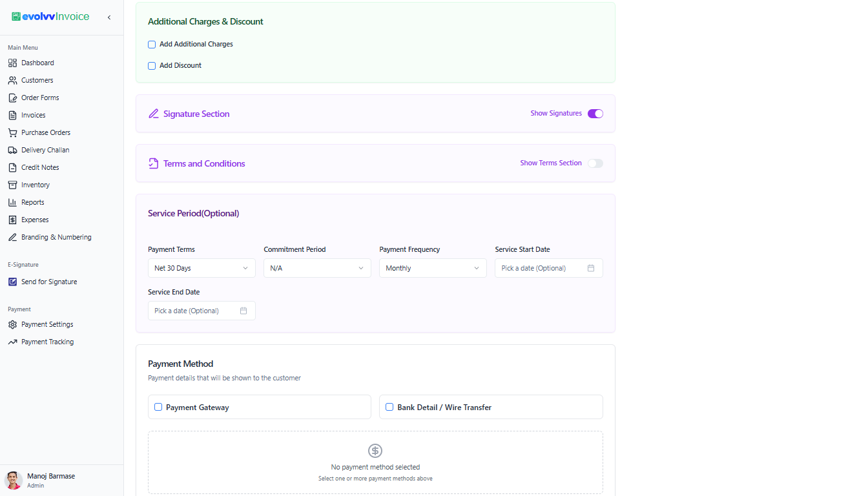Click the Branding & Numbering pen icon
This screenshot has height=496, width=868.
(x=12, y=237)
